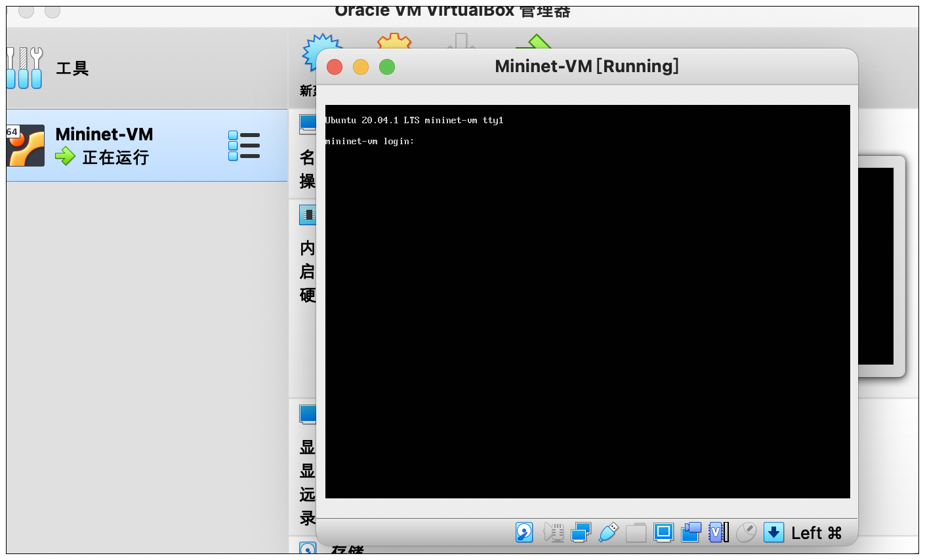Click the Left ⌘ host key label

(816, 533)
